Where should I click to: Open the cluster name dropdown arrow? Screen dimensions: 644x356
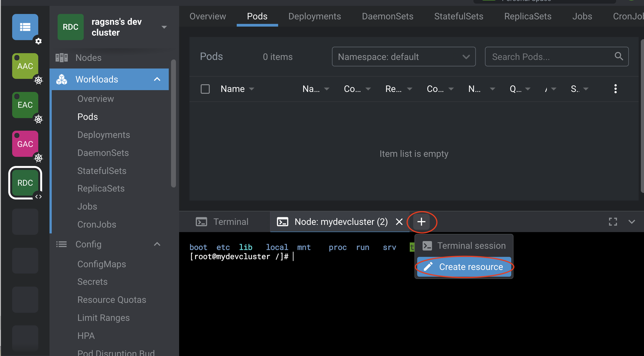tap(164, 27)
